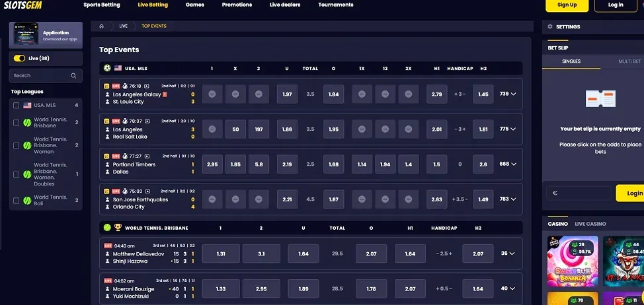
Task: Expand 739 markets for Los Angeles Galaxy match
Action: pos(508,94)
